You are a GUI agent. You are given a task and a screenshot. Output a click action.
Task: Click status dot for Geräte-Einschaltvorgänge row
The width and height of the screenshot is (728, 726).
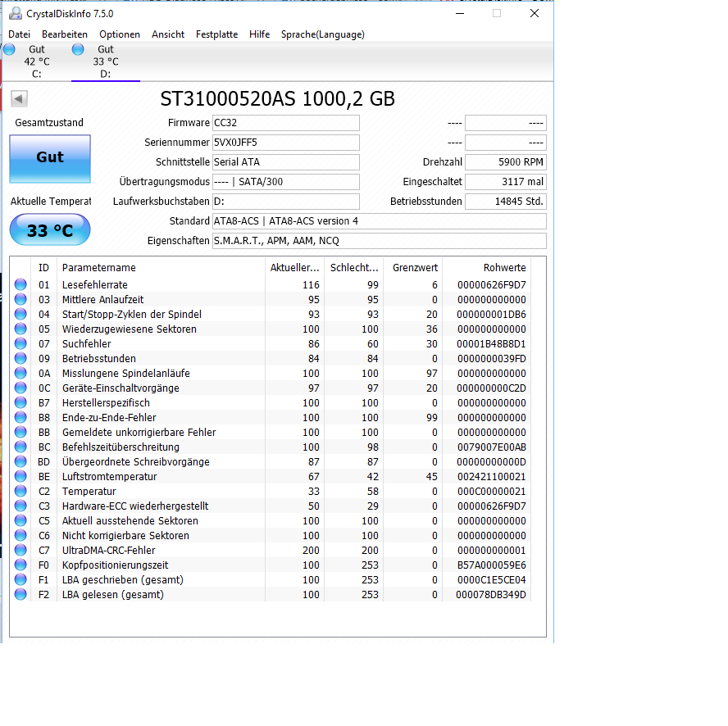pos(20,388)
